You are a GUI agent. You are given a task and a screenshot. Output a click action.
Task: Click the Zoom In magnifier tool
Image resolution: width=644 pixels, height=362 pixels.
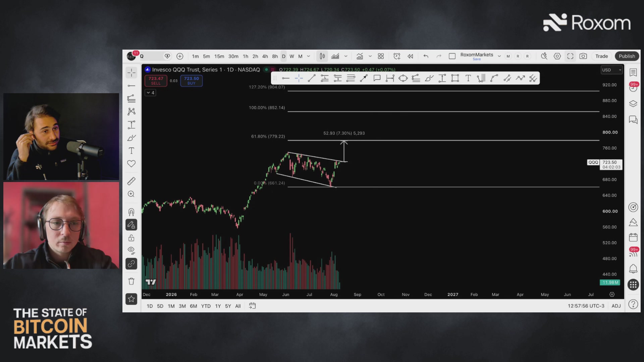(131, 194)
